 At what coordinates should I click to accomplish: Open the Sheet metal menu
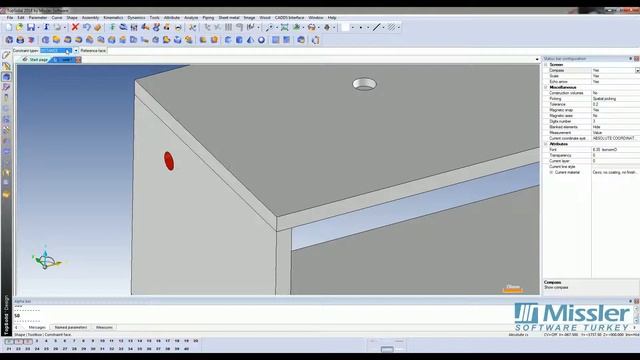(229, 18)
